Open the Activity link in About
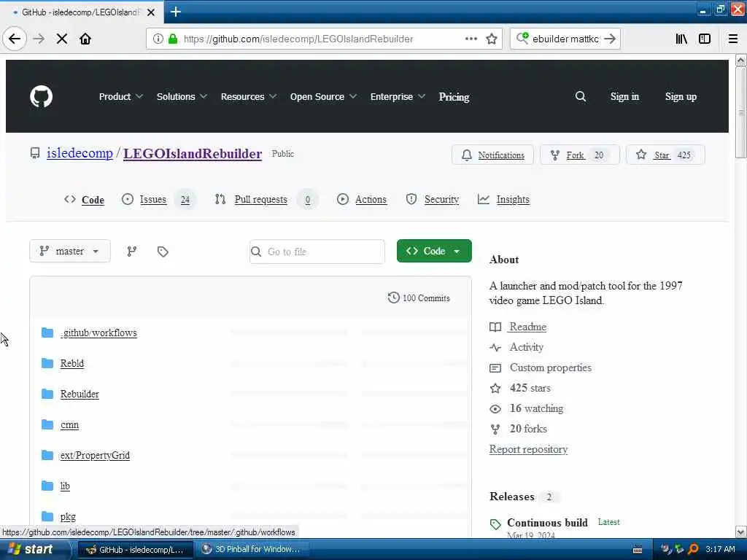The height and width of the screenshot is (560, 747). pos(527,347)
